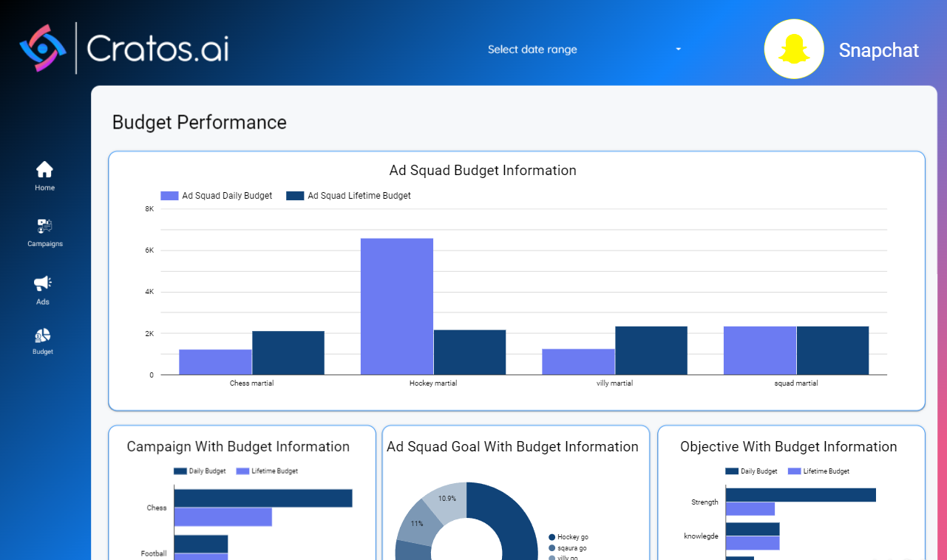Click the knowlegde daily budget bar
Viewport: 947px width, 560px height.
[x=753, y=529]
